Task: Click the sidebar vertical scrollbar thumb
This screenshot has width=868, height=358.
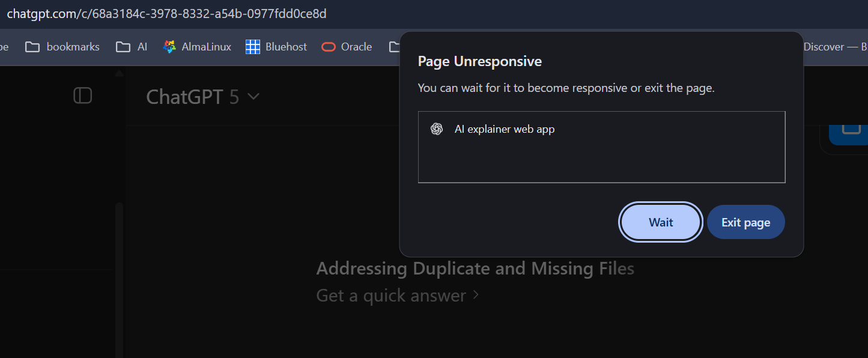Action: (x=119, y=280)
